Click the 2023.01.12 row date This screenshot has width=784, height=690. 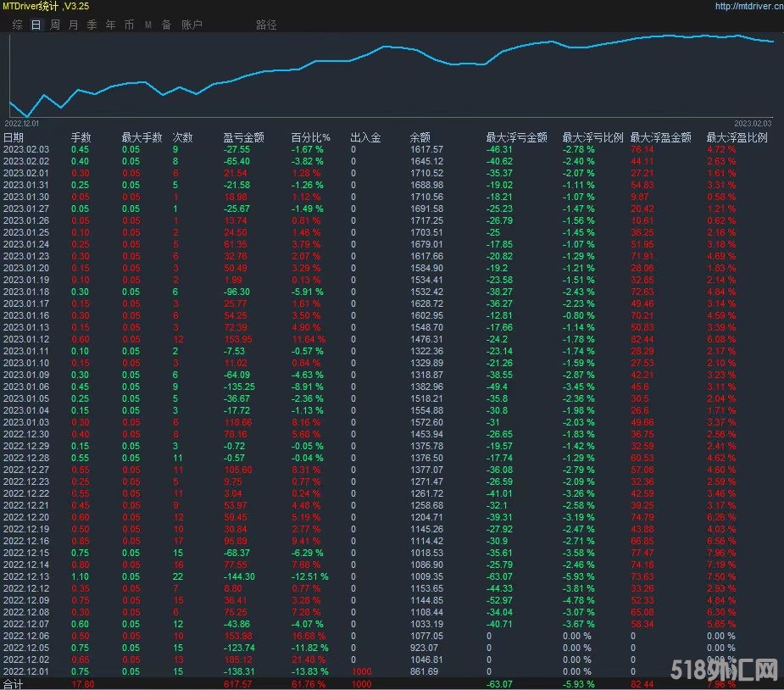click(x=26, y=339)
